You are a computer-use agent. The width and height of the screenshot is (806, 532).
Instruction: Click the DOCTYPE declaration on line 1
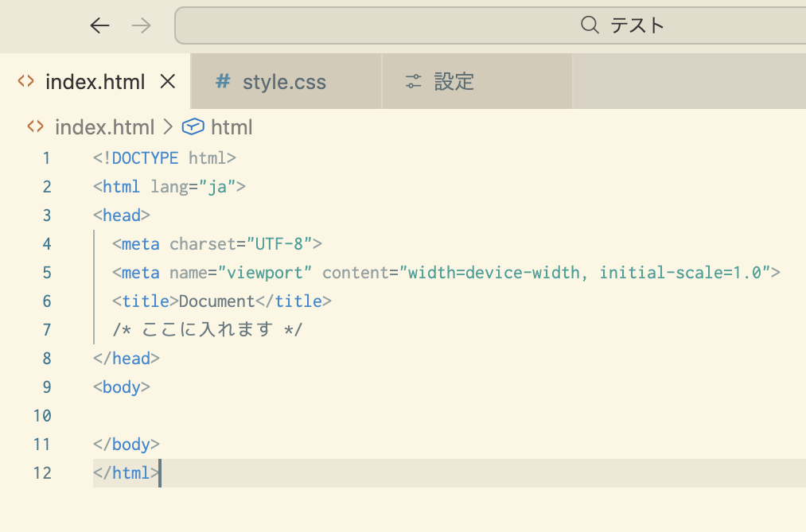(167, 157)
